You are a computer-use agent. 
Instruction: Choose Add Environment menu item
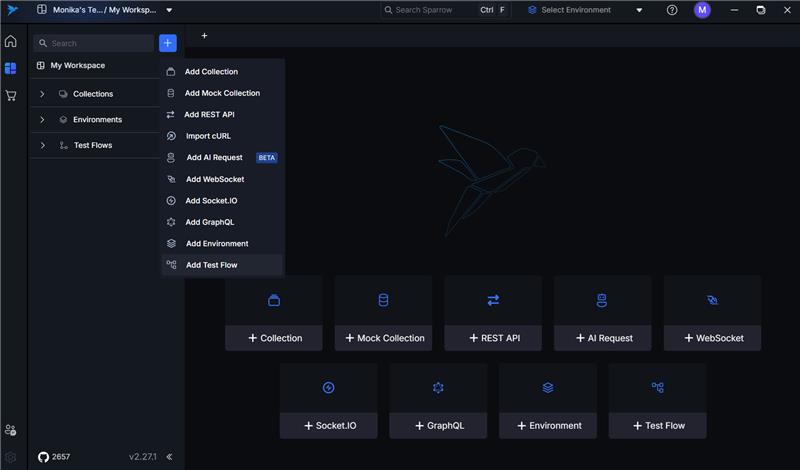click(x=222, y=243)
